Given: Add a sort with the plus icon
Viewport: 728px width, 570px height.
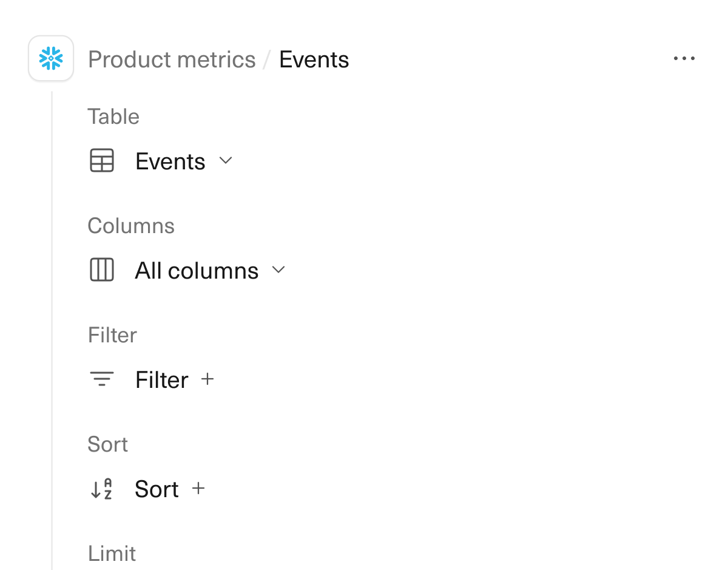Looking at the screenshot, I should 198,489.
